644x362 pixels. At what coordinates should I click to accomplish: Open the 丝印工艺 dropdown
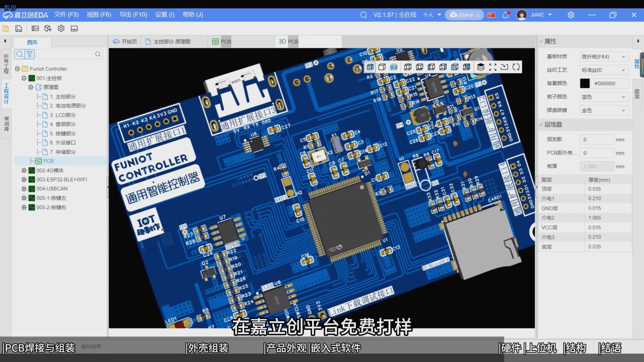tap(604, 70)
